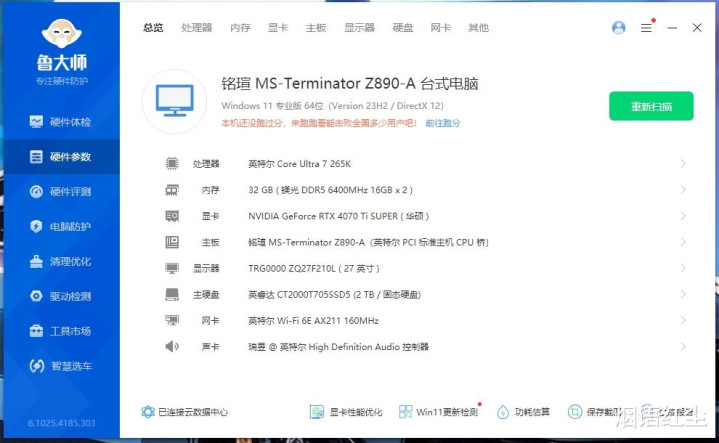
Task: Open the 硬件体检 sidebar section
Action: point(61,122)
